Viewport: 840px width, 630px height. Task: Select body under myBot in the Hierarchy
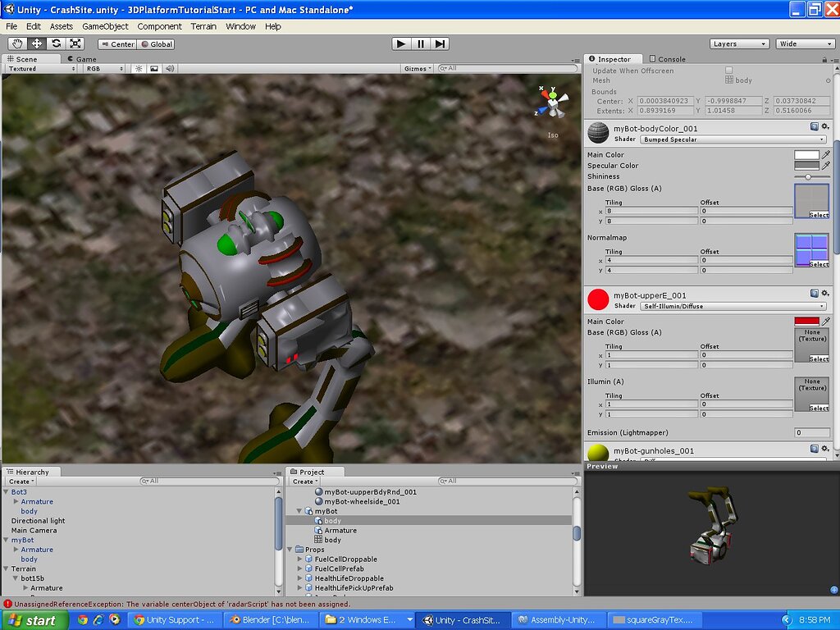[30, 559]
